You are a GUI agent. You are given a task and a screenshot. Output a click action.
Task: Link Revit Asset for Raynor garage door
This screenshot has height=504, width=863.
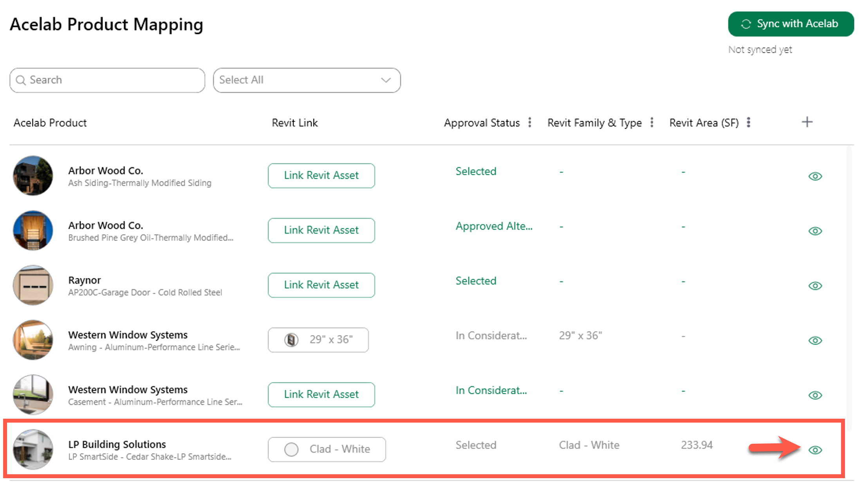[x=321, y=285]
